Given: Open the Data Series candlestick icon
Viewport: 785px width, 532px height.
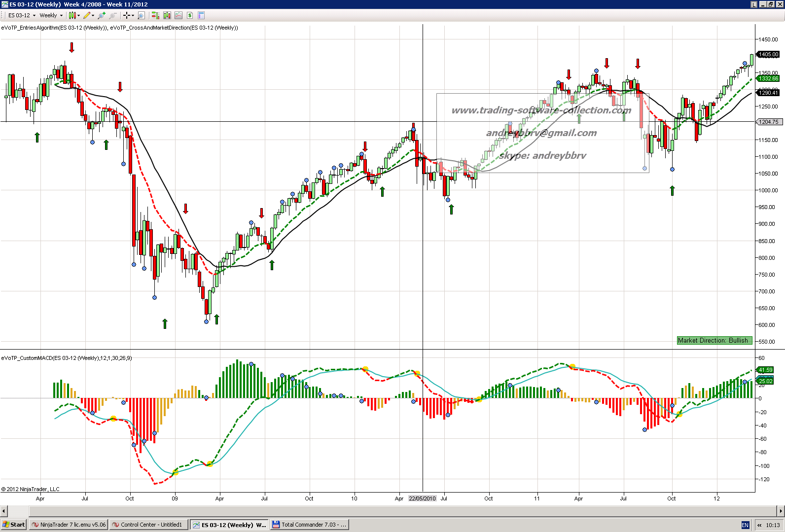Looking at the screenshot, I should [167, 15].
